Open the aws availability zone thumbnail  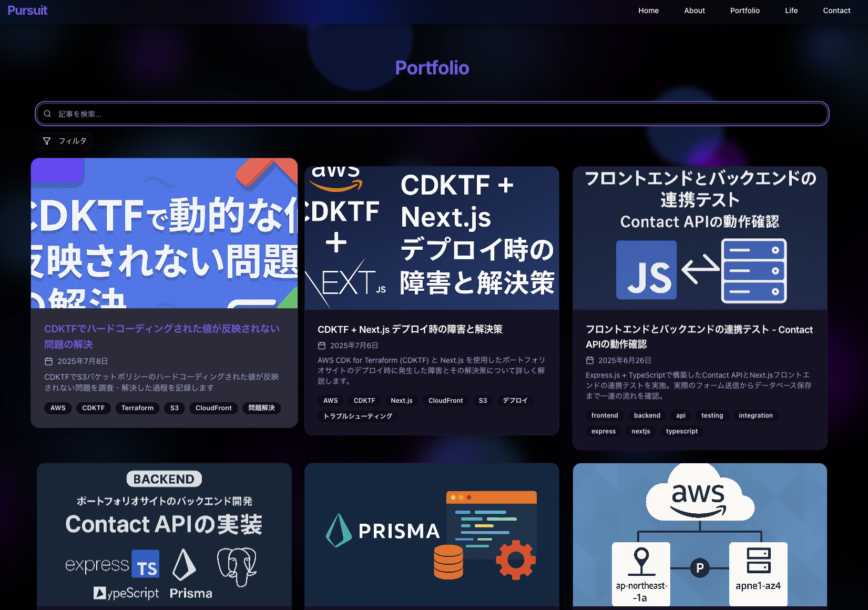click(x=700, y=535)
